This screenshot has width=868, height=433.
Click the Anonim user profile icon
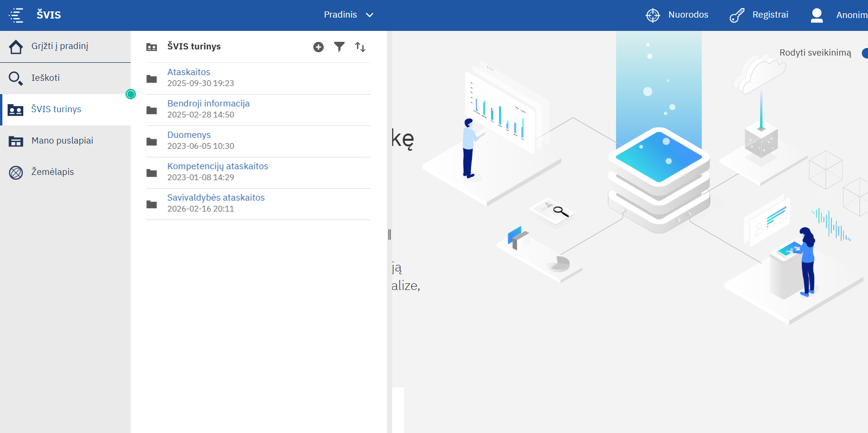pyautogui.click(x=817, y=15)
